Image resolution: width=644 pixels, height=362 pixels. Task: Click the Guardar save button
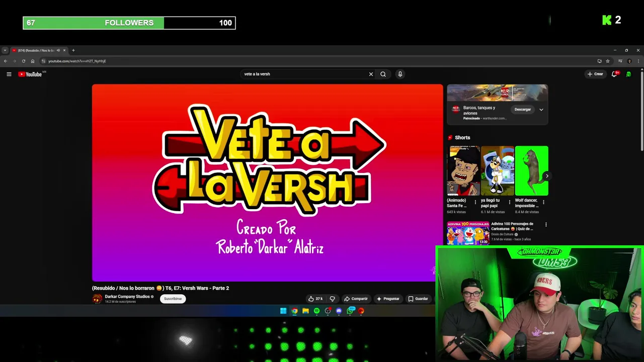click(418, 299)
